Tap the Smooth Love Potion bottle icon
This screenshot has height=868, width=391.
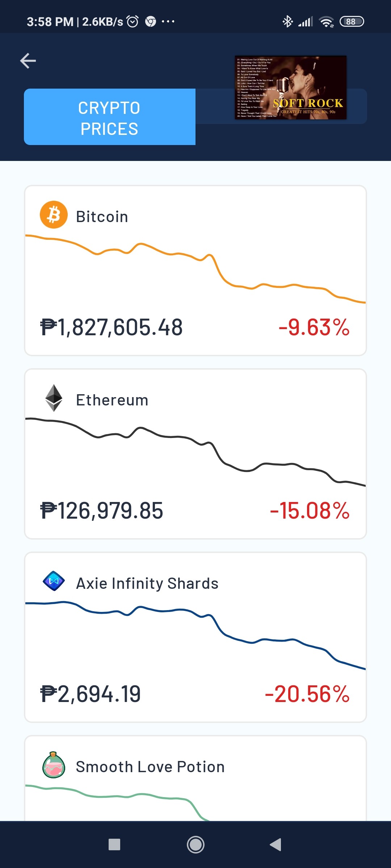54,765
